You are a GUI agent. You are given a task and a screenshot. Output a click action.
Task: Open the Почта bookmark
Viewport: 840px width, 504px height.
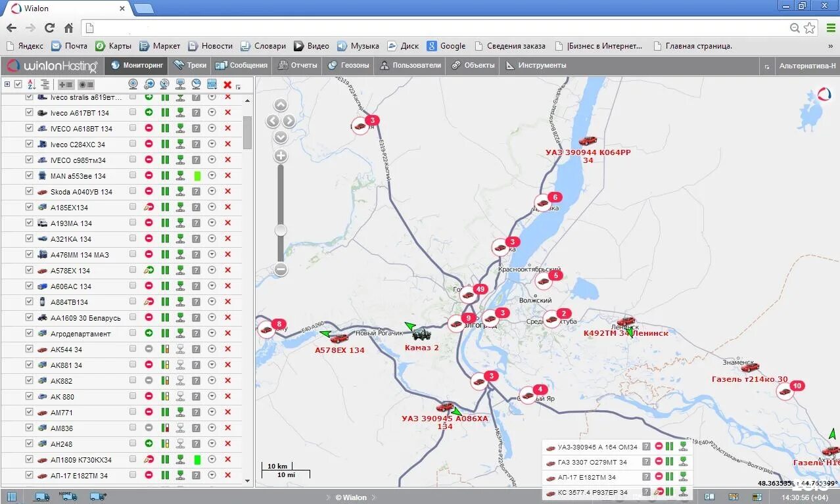[x=70, y=46]
